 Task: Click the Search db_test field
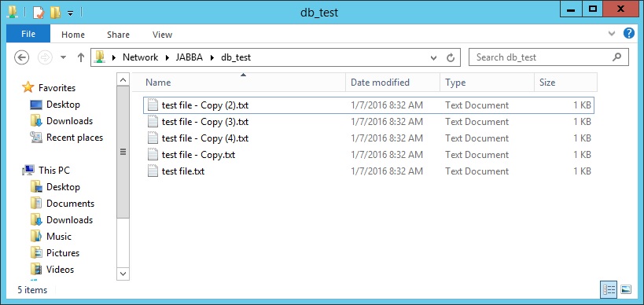[x=549, y=57]
